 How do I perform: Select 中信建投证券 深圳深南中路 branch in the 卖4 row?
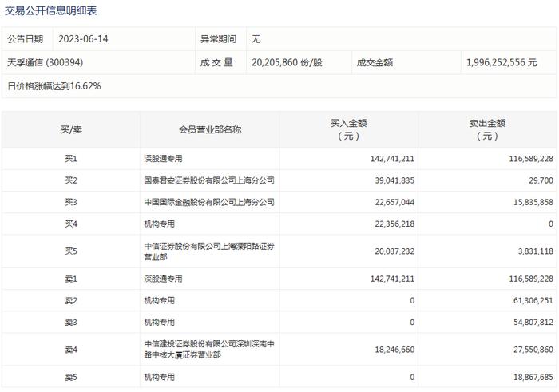[209, 350]
